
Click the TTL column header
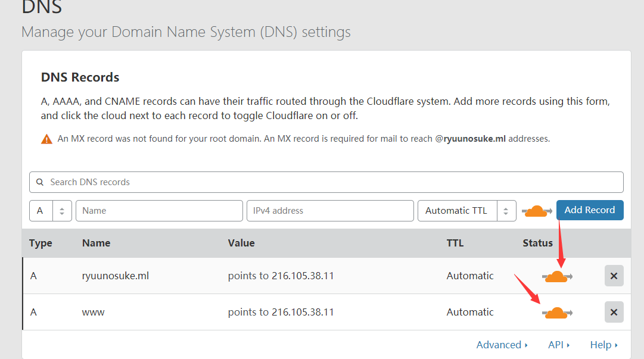click(x=455, y=244)
